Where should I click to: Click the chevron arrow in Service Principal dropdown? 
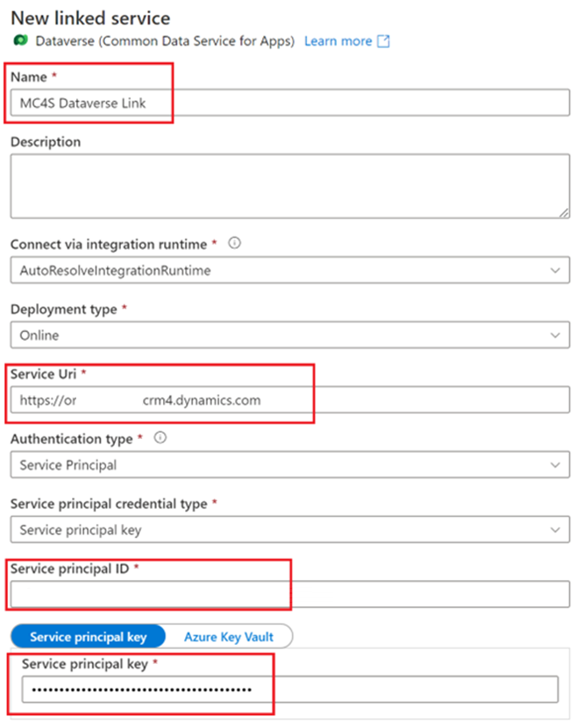coord(555,465)
